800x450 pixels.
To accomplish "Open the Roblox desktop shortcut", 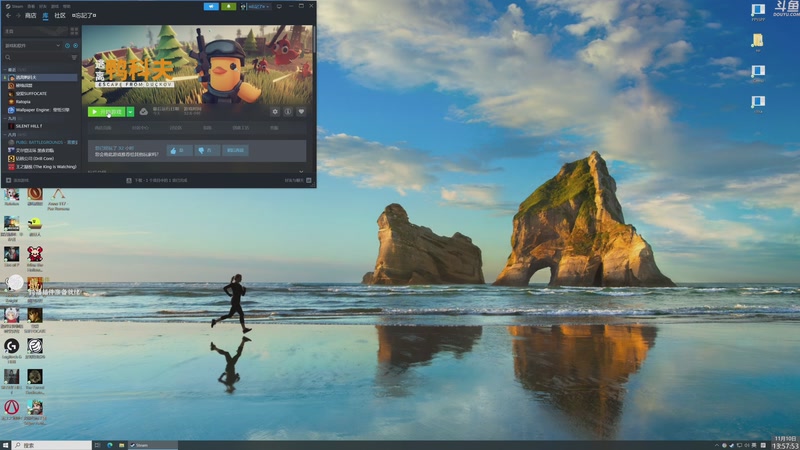I will pyautogui.click(x=11, y=196).
